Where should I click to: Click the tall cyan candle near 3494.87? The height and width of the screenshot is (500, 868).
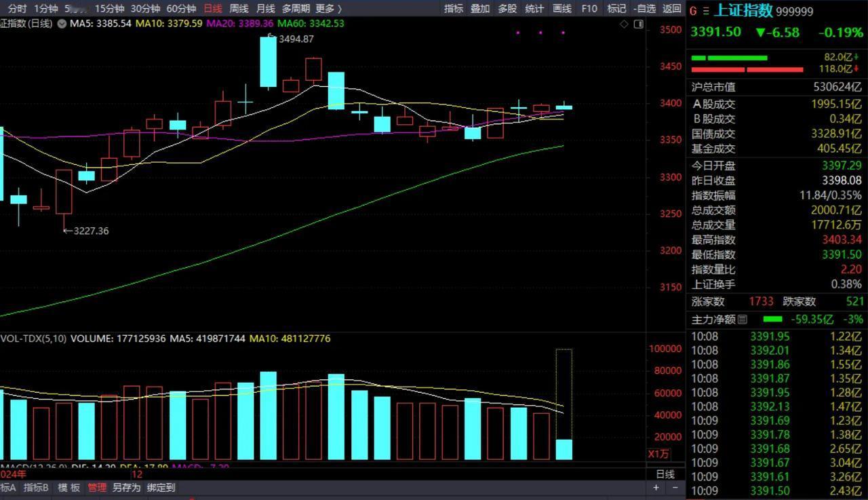pyautogui.click(x=269, y=62)
